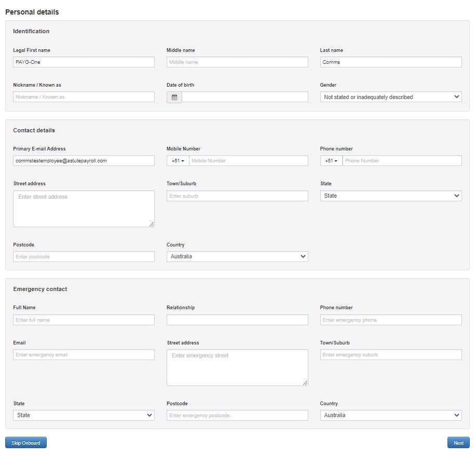Focus the Contact details Street address textarea
Image resolution: width=476 pixels, height=456 pixels.
84,209
